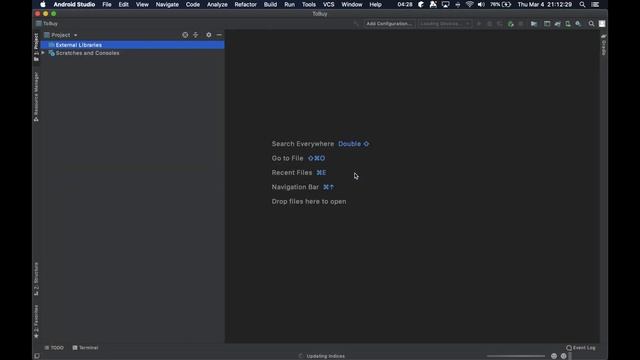Open the TODO tool window tab

point(54,348)
